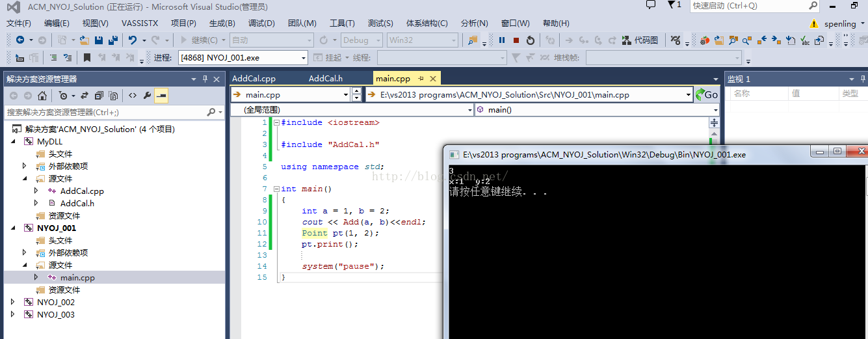
Task: Click the stepper arrows beside main.cpp dropdown
Action: coord(356,94)
